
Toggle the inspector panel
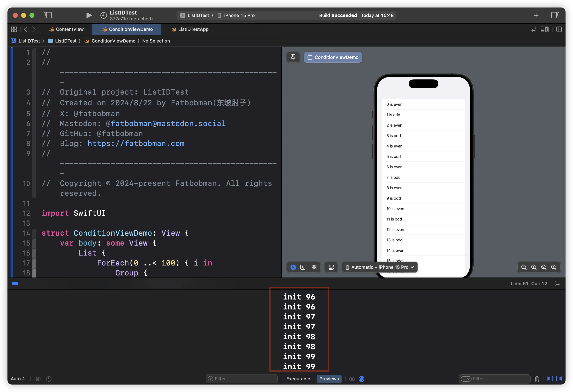(x=555, y=15)
